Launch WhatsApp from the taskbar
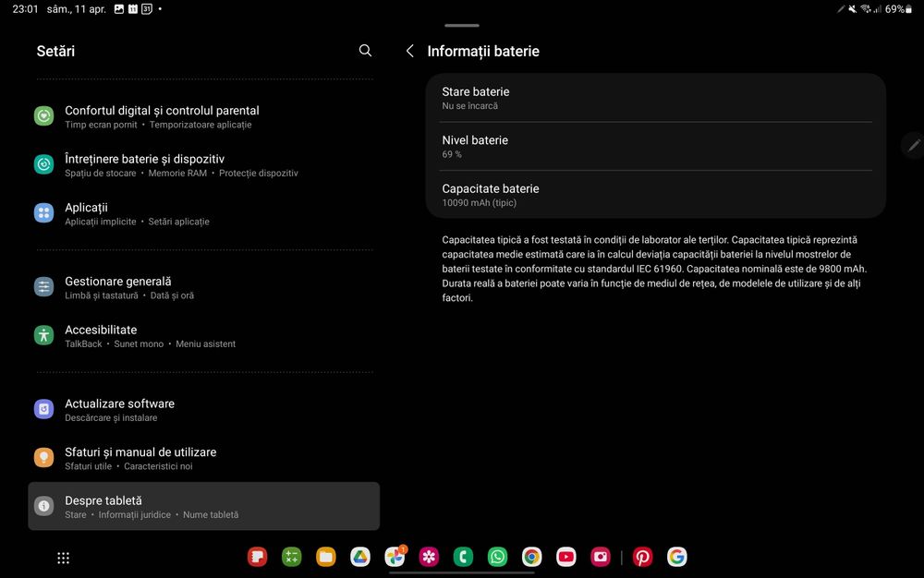The width and height of the screenshot is (924, 578). coord(497,557)
